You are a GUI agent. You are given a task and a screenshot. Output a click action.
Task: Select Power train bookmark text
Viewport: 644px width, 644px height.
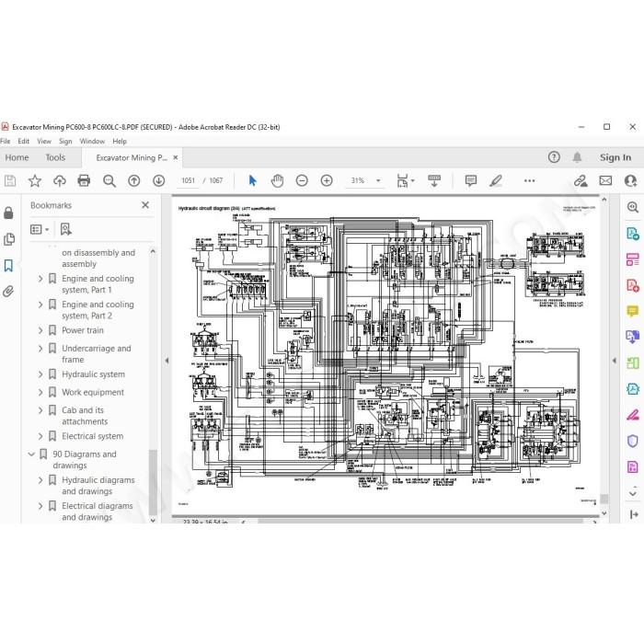pos(83,330)
